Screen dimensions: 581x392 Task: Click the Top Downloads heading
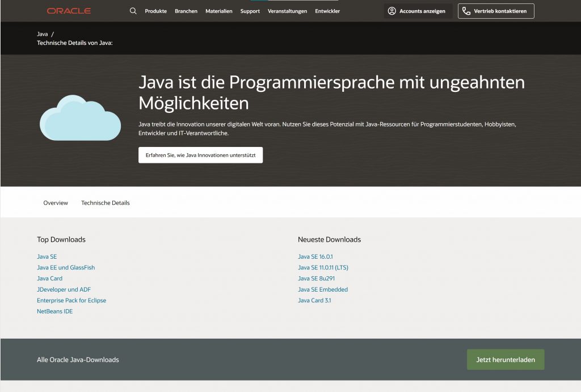pyautogui.click(x=61, y=239)
